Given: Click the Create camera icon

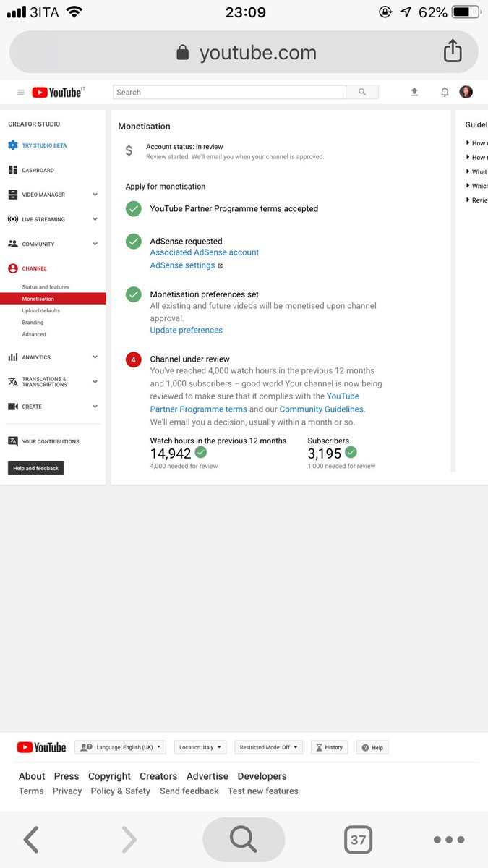Looking at the screenshot, I should (13, 407).
